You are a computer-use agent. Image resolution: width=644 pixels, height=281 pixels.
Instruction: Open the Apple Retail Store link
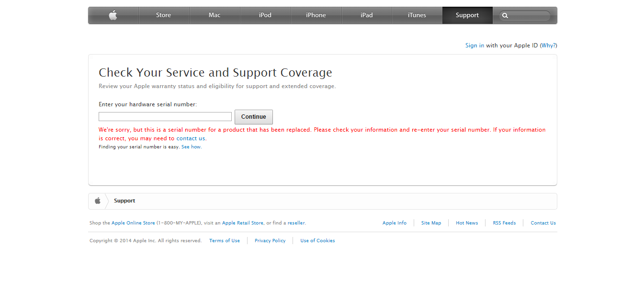point(243,223)
